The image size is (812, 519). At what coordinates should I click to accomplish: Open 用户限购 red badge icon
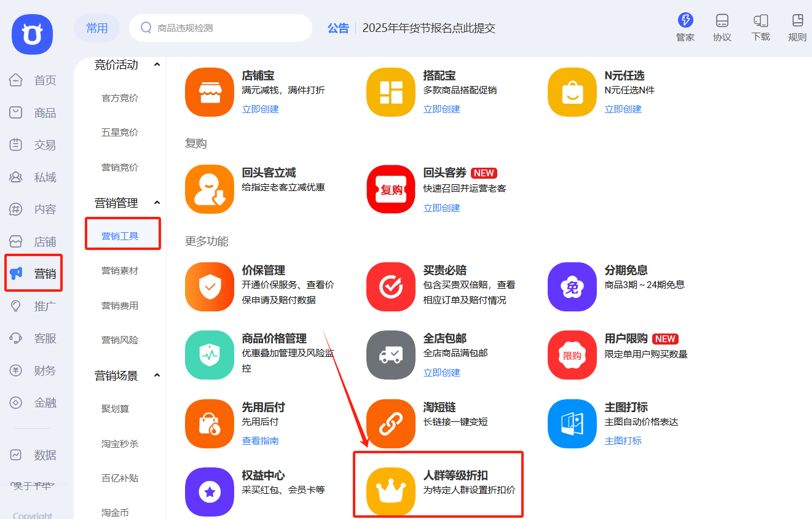572,355
